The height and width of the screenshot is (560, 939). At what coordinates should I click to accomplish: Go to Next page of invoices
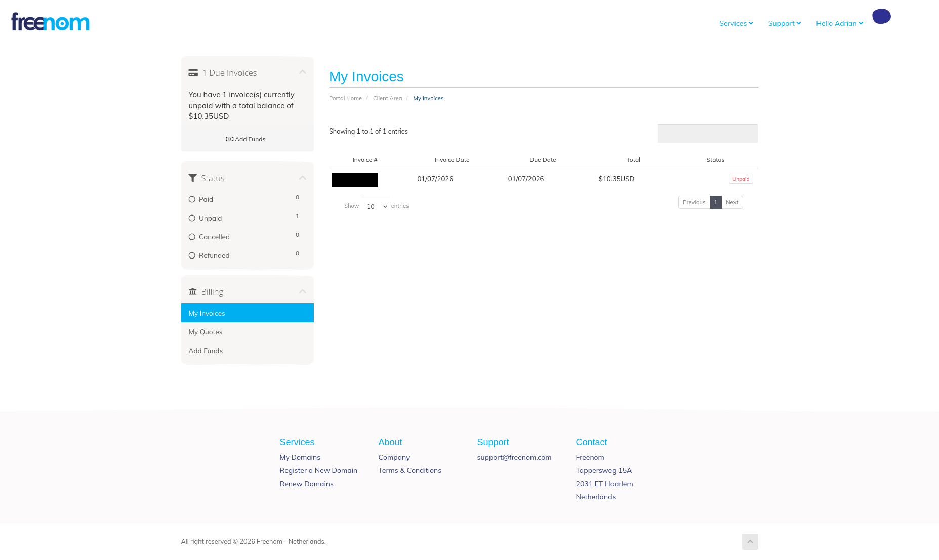pos(732,202)
